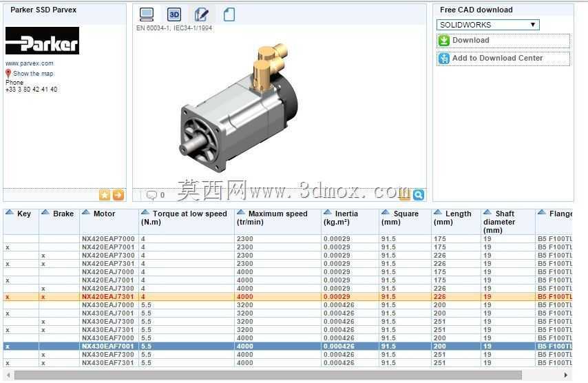Select row NX420EAJ7300
The height and width of the screenshot is (383, 588).
(288, 289)
